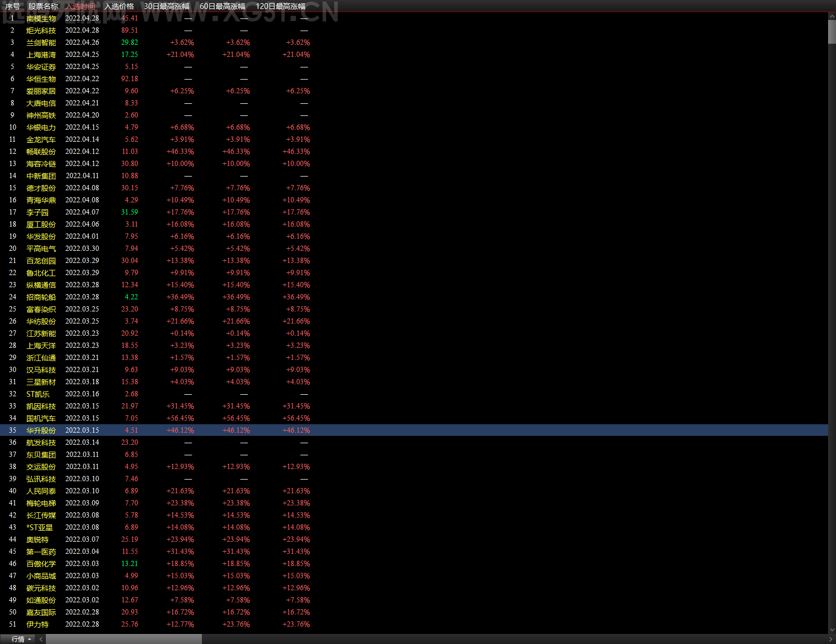The image size is (836, 644).
Task: Click the vertical scrollbar up arrow
Action: tap(832, 16)
